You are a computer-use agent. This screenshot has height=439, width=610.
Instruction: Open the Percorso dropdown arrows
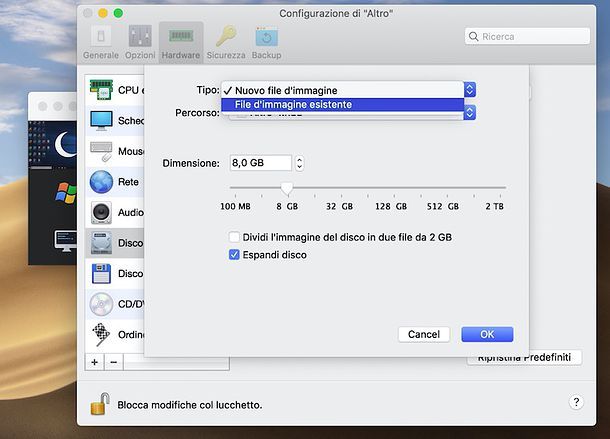click(470, 113)
